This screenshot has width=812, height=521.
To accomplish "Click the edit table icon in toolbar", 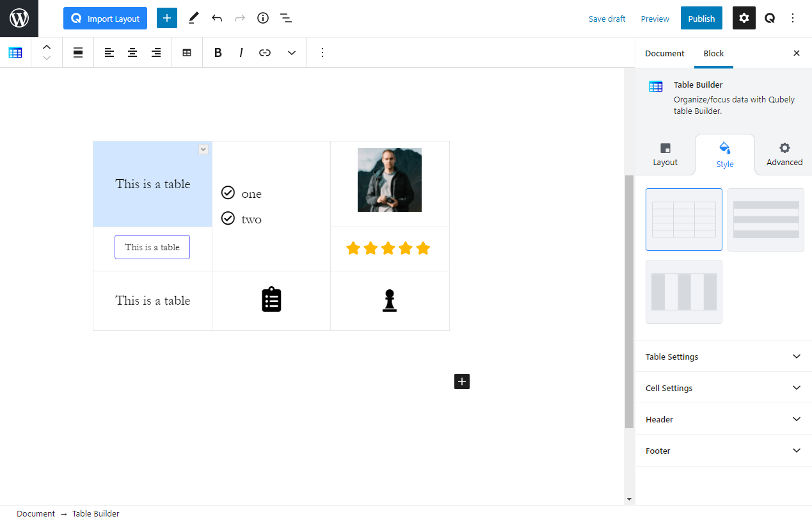I will (x=187, y=53).
